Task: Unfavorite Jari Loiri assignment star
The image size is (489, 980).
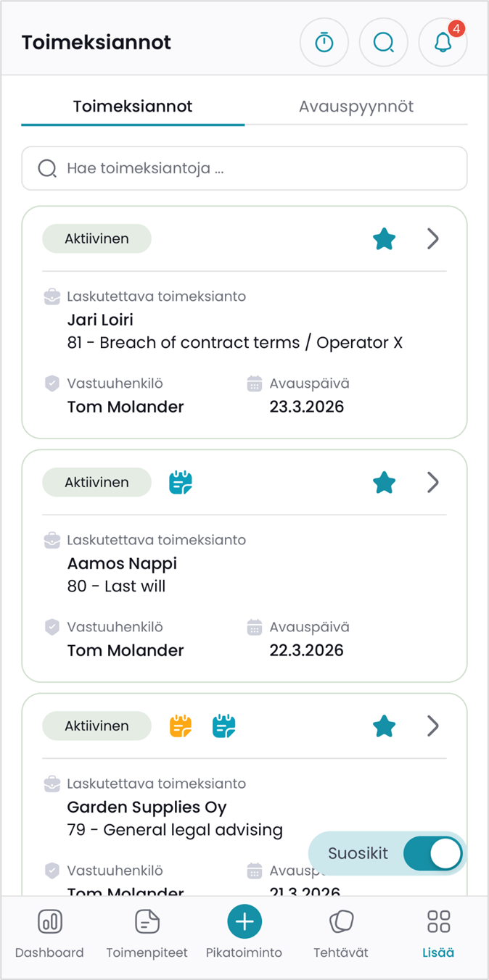Action: pyautogui.click(x=384, y=238)
